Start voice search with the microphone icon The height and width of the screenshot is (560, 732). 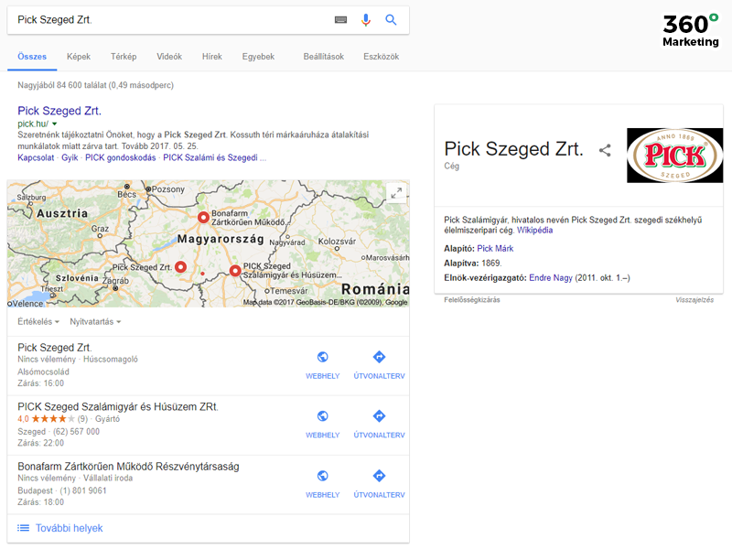point(366,19)
